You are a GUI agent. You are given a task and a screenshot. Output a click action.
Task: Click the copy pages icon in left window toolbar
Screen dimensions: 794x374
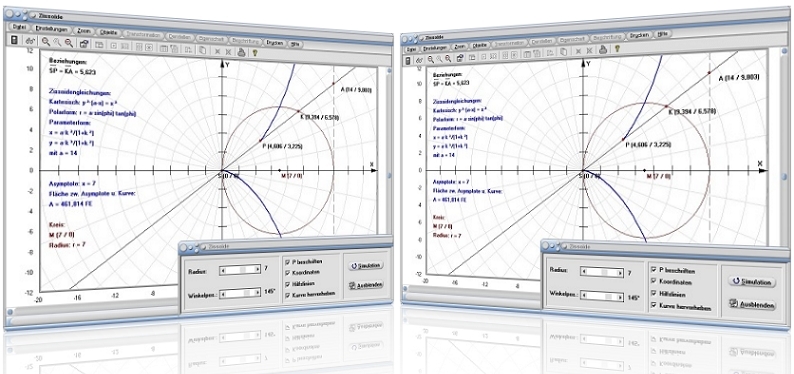tap(202, 50)
